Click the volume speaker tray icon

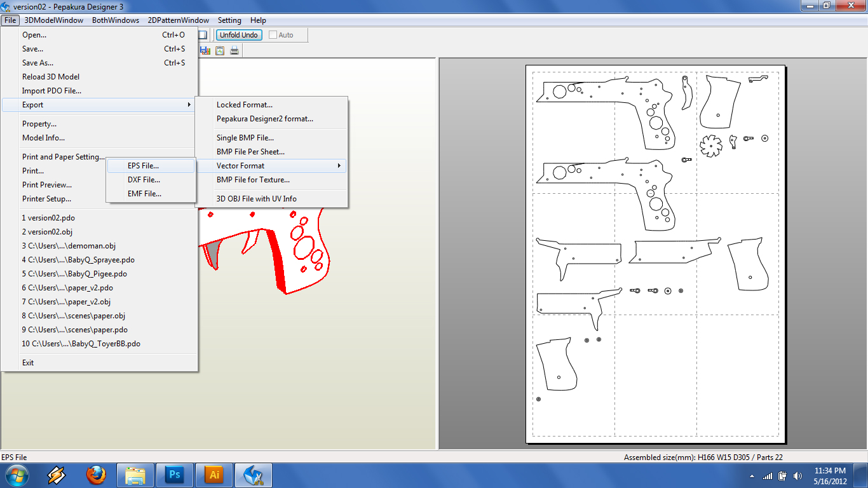(x=797, y=475)
